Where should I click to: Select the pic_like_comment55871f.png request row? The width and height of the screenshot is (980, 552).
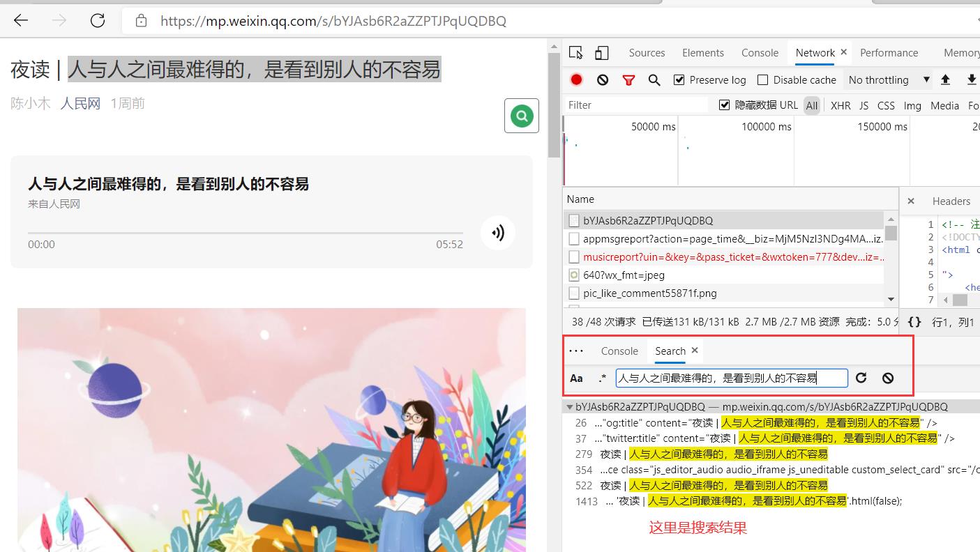[724, 293]
